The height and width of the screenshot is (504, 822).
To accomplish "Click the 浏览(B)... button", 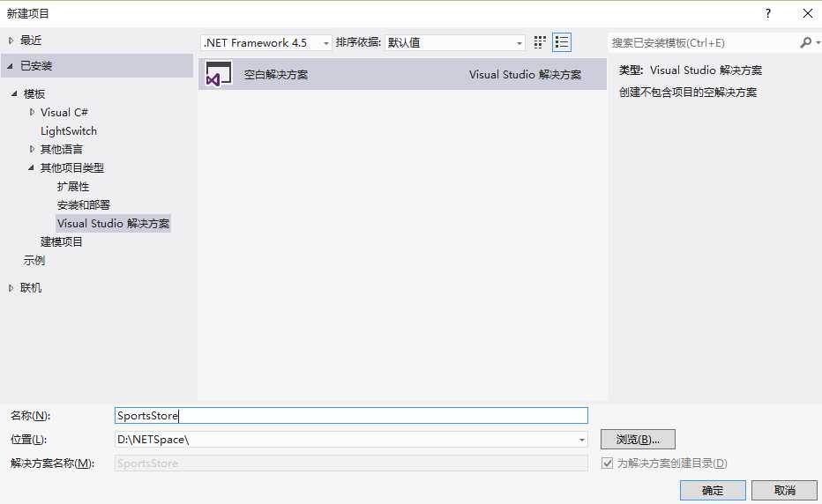I will 638,439.
